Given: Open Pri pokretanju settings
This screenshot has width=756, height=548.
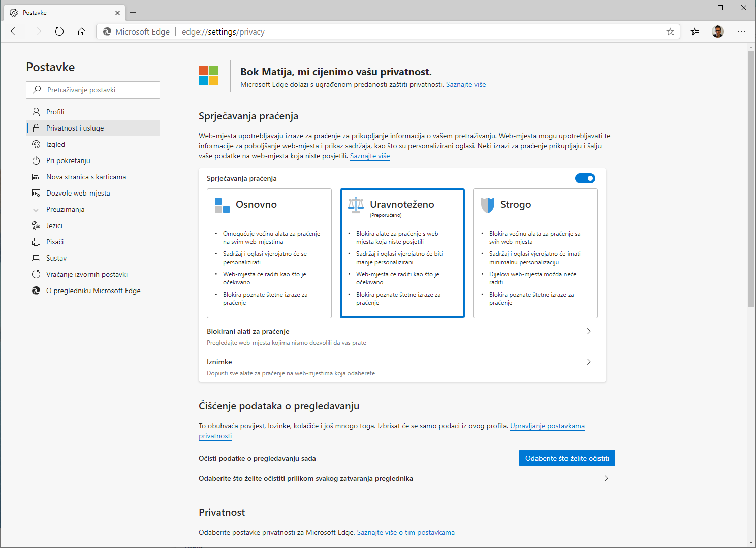Looking at the screenshot, I should point(93,160).
